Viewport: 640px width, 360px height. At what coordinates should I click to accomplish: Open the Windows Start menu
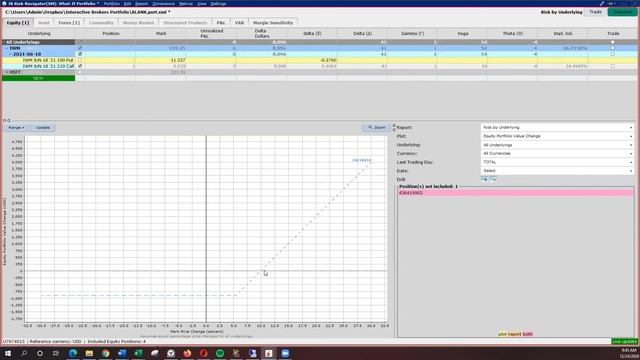click(8, 353)
